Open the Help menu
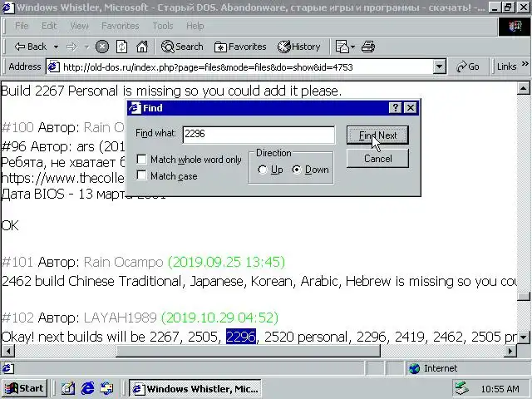Image resolution: width=532 pixels, height=399 pixels. (x=195, y=26)
